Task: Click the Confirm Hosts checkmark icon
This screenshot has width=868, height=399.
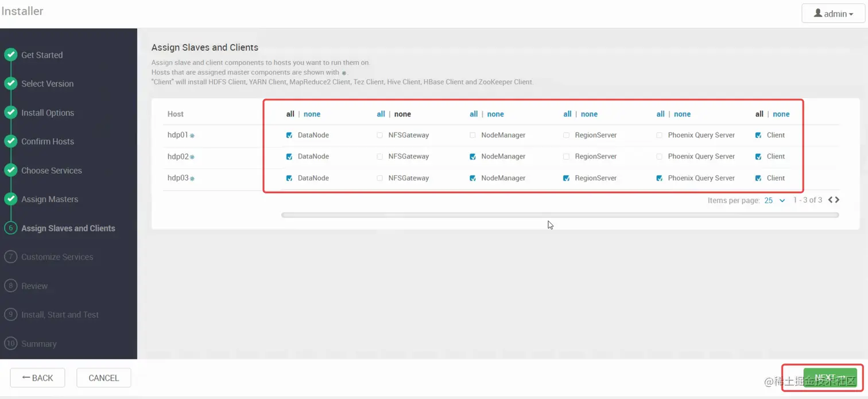Action: click(11, 141)
